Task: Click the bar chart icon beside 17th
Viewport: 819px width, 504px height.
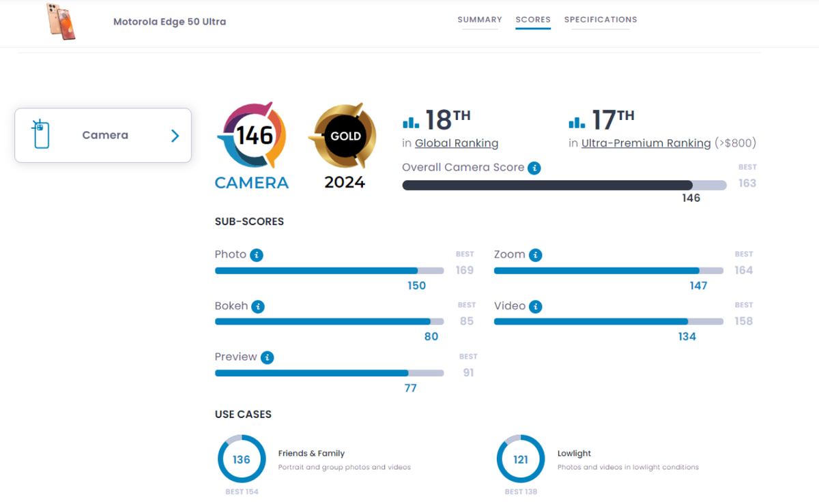Action: click(577, 122)
